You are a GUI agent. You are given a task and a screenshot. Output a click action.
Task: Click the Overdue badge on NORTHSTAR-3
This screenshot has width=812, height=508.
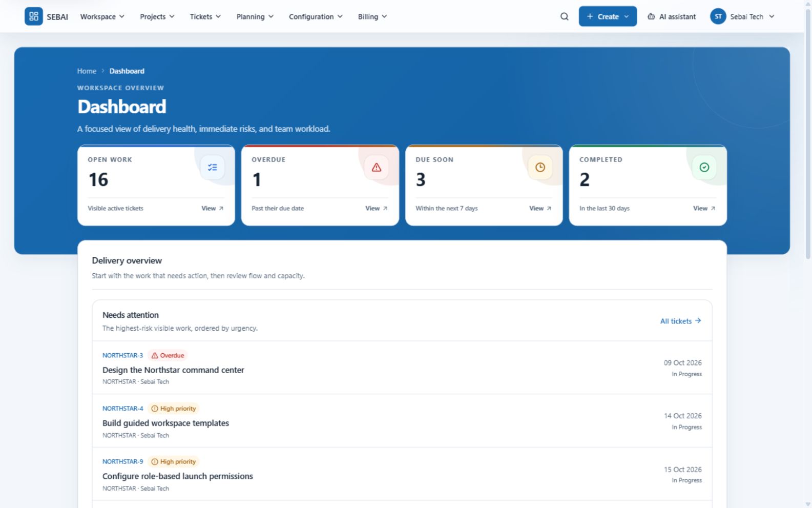(x=168, y=355)
